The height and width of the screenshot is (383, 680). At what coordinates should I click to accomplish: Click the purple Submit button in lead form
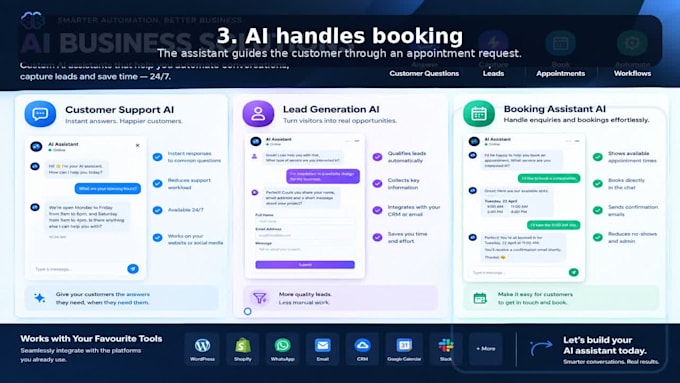305,265
